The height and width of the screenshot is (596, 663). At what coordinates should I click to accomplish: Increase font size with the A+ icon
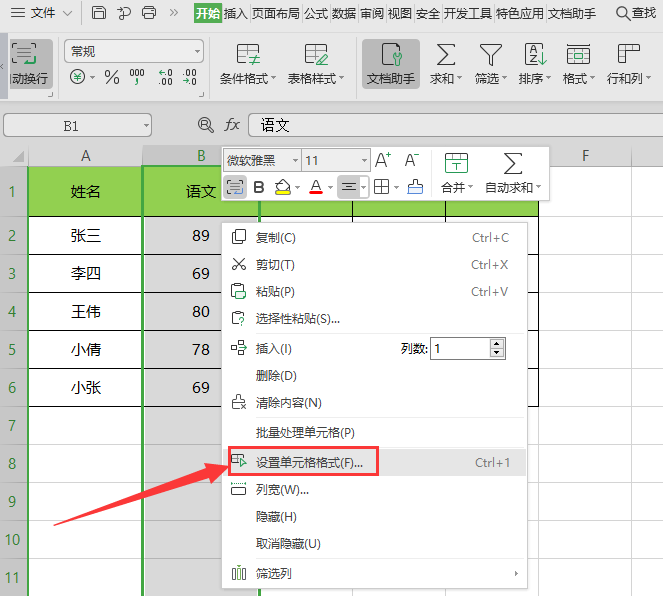(384, 160)
